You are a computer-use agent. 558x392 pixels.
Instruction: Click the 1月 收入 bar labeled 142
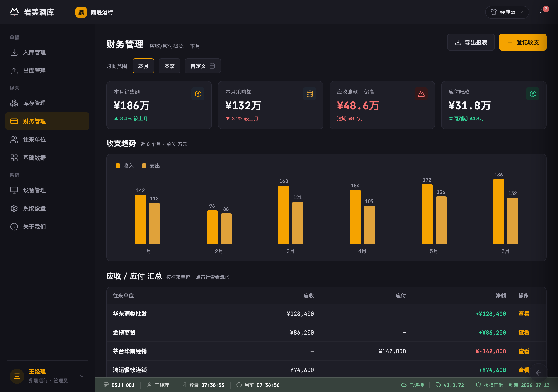[140, 219]
